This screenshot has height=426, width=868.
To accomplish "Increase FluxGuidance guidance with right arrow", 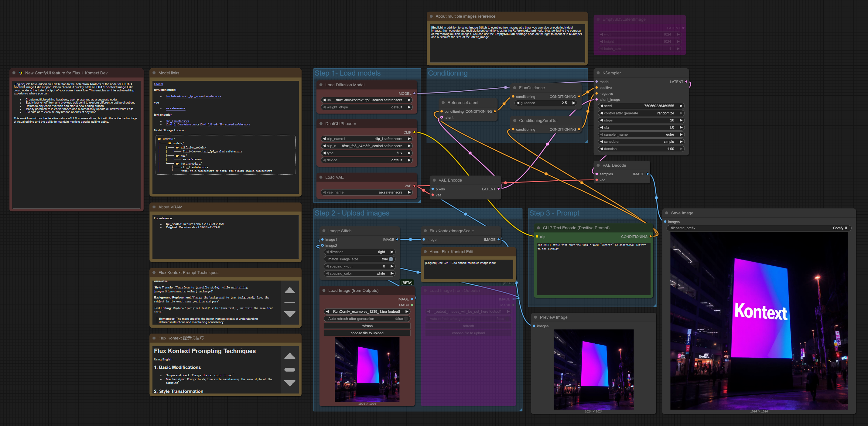I will click(573, 103).
